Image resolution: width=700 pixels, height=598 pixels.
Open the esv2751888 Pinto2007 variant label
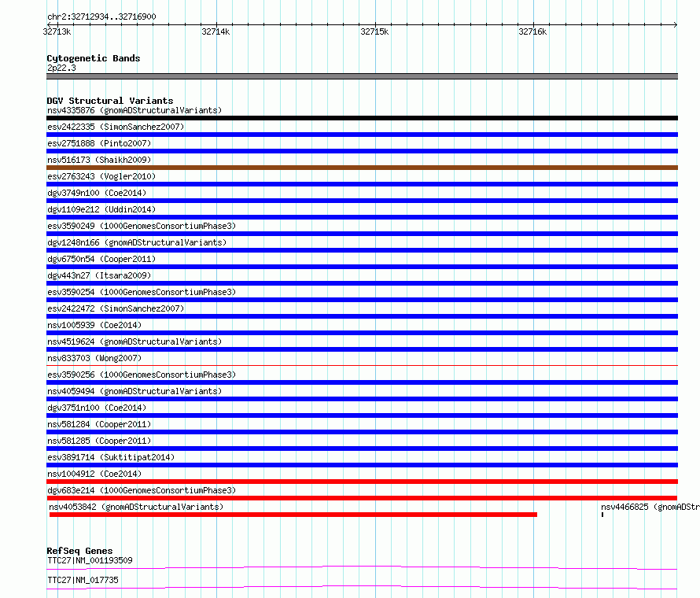(x=99, y=143)
